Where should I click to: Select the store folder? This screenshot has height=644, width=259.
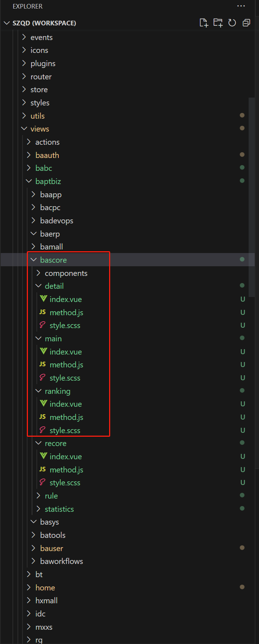pyautogui.click(x=39, y=90)
